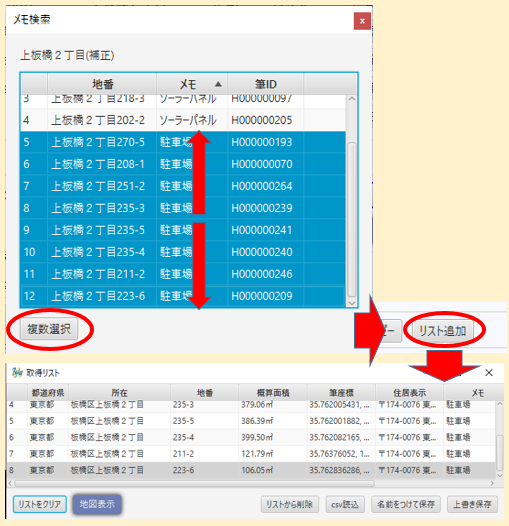Select the row 上板橋２丁目223-6
Viewport: 509px width, 526px height.
click(183, 296)
